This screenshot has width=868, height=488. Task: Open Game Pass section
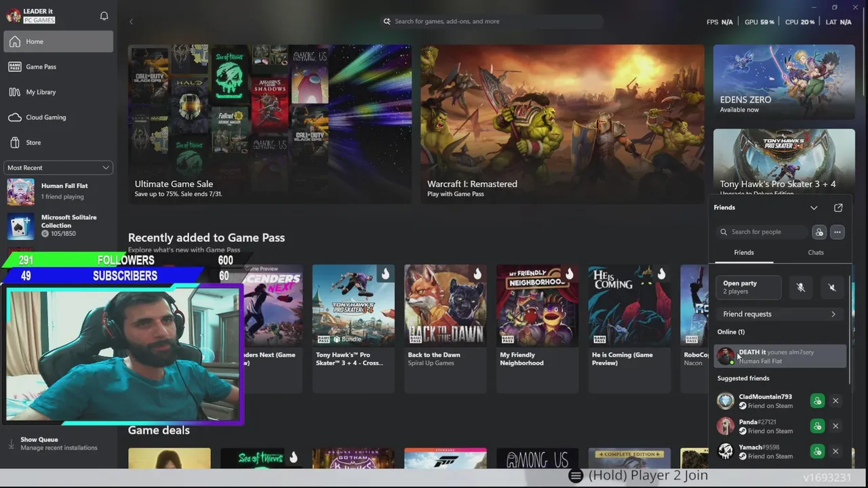pyautogui.click(x=58, y=66)
